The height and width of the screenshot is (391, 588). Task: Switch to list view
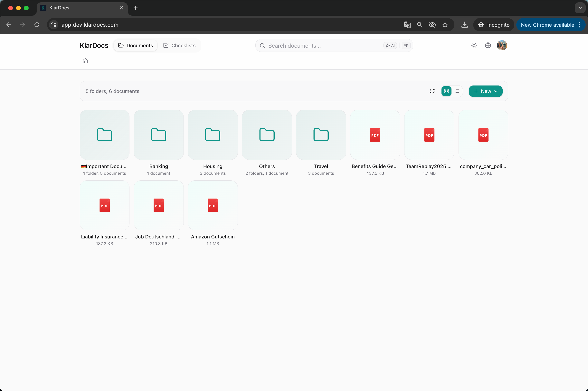click(x=457, y=91)
